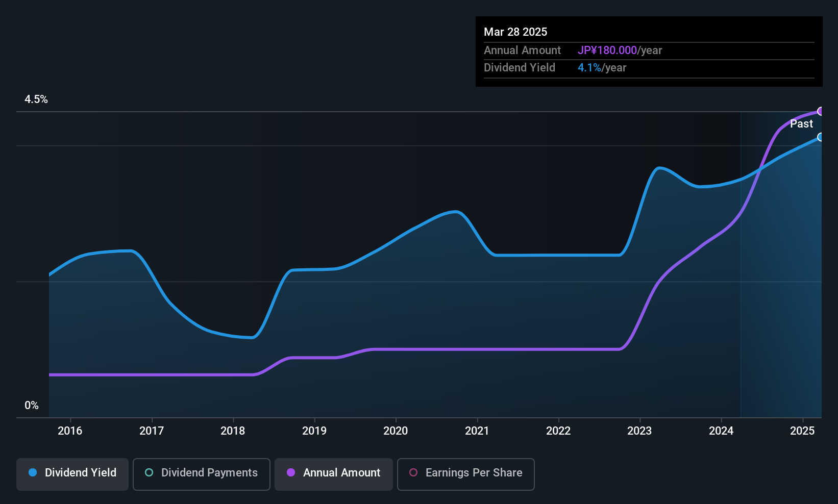Image resolution: width=838 pixels, height=504 pixels.
Task: Toggle the Annual Amount legend button
Action: click(334, 474)
